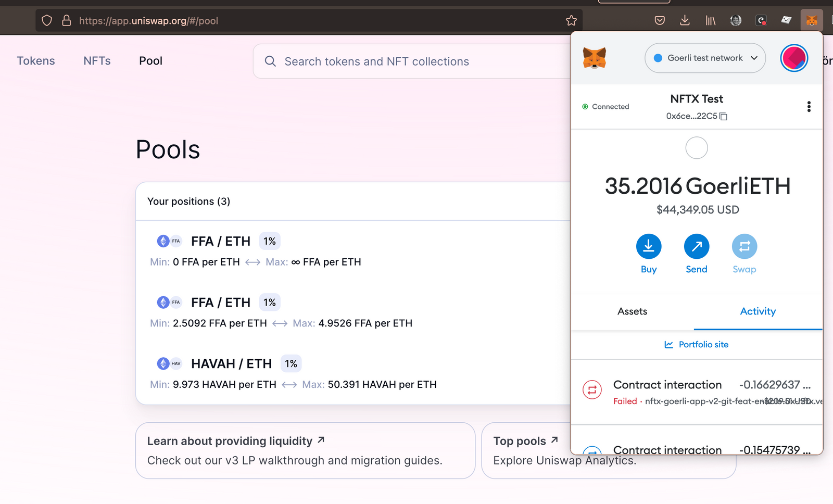Switch to the Assets tab
This screenshot has height=504, width=833.
click(x=632, y=311)
